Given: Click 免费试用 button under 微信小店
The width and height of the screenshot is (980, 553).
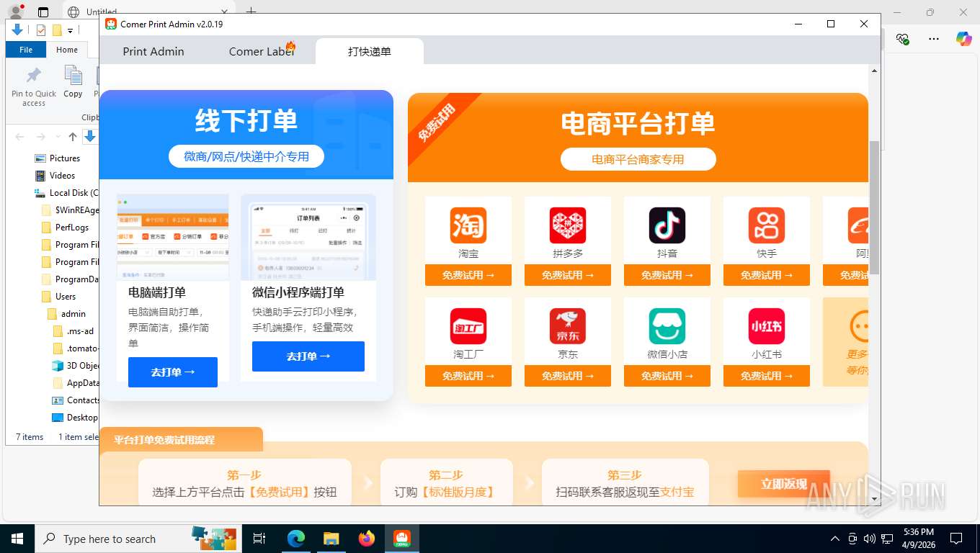Looking at the screenshot, I should click(667, 376).
